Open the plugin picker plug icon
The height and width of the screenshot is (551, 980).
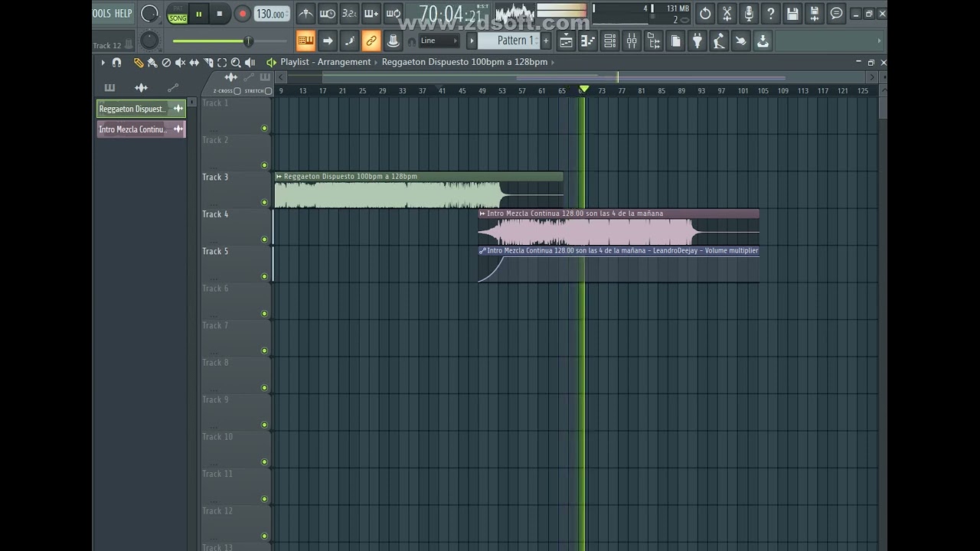point(697,41)
